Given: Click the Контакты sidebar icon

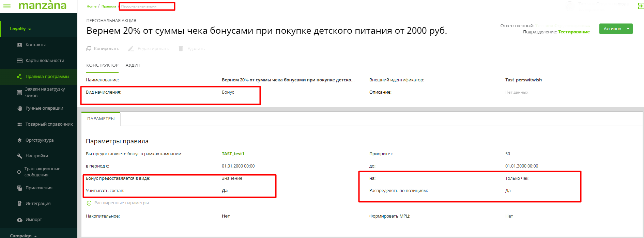Looking at the screenshot, I should click(x=19, y=45).
